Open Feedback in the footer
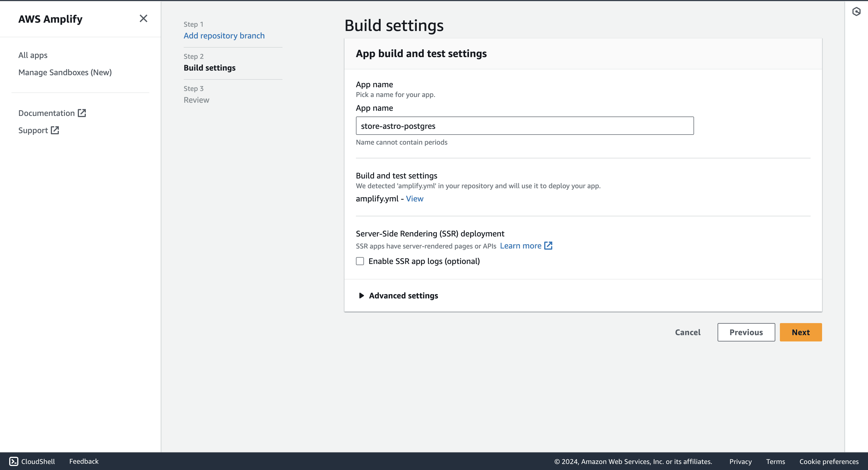The image size is (868, 470). [x=84, y=461]
